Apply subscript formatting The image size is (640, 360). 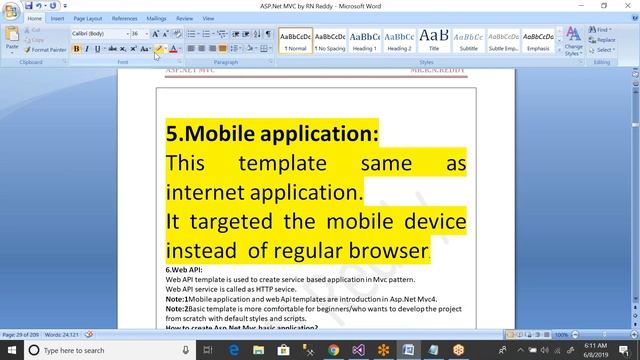[123, 49]
